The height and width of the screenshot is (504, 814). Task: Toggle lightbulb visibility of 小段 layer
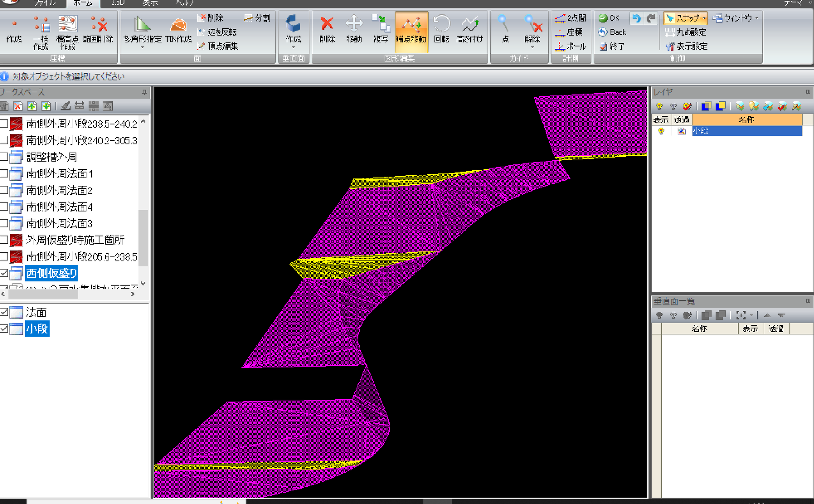point(661,131)
